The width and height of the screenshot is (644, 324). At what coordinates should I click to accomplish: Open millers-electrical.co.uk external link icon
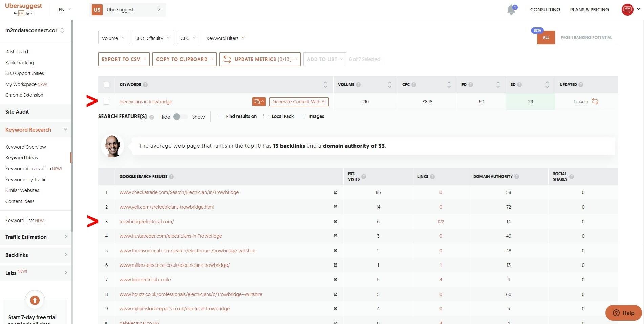[335, 265]
